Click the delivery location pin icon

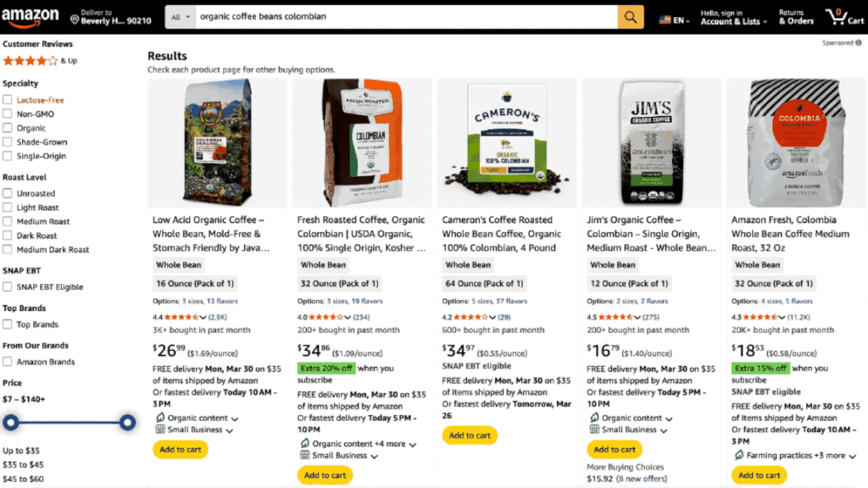pyautogui.click(x=75, y=19)
